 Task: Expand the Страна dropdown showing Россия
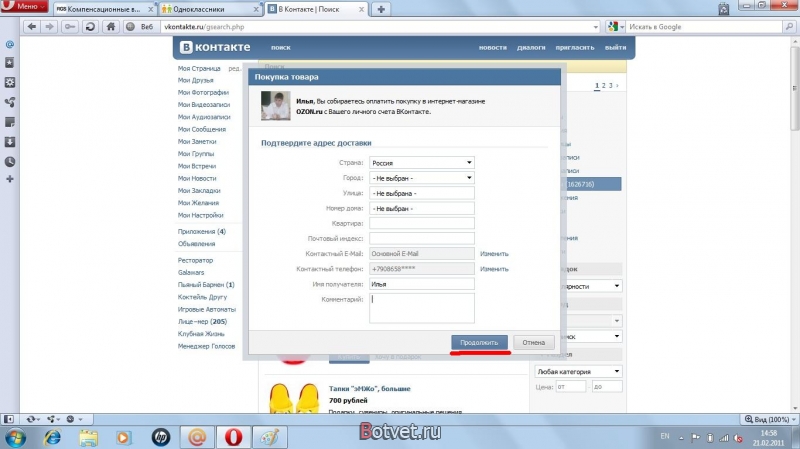click(421, 163)
